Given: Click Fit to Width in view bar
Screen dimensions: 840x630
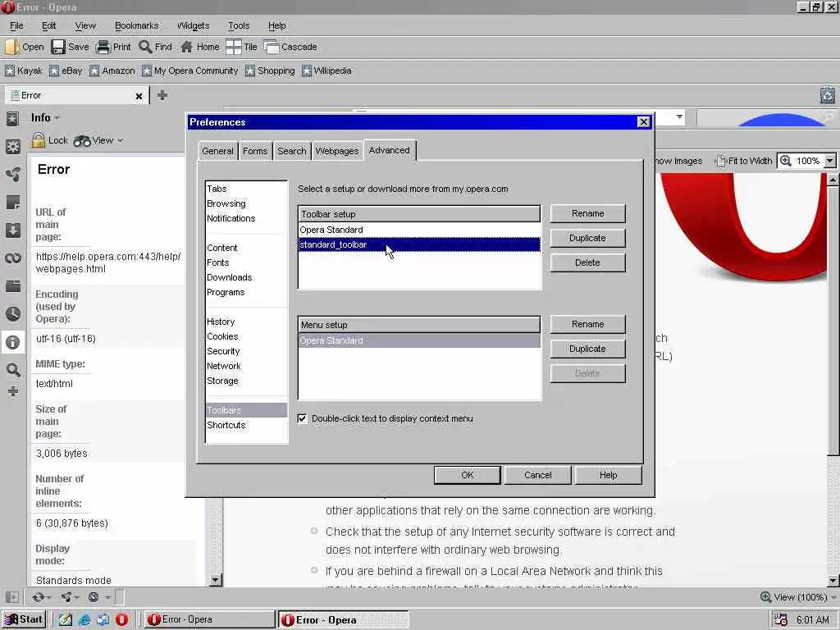Looking at the screenshot, I should click(743, 161).
